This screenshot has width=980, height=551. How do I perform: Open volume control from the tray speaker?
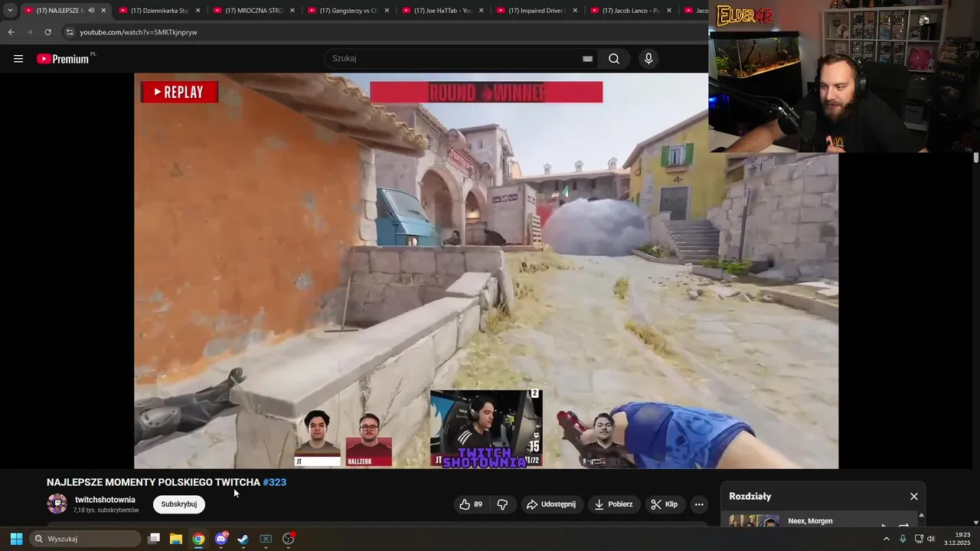pos(931,539)
